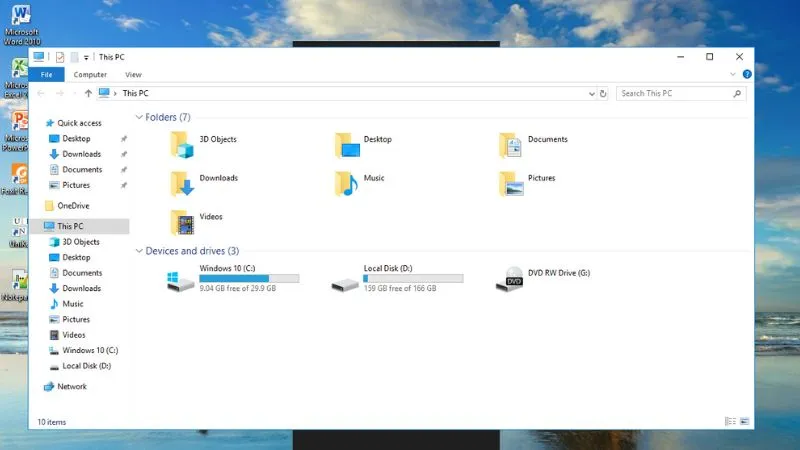Select the Local Disk (D:) drive icon
Screen dimensions: 800x450
tap(345, 284)
